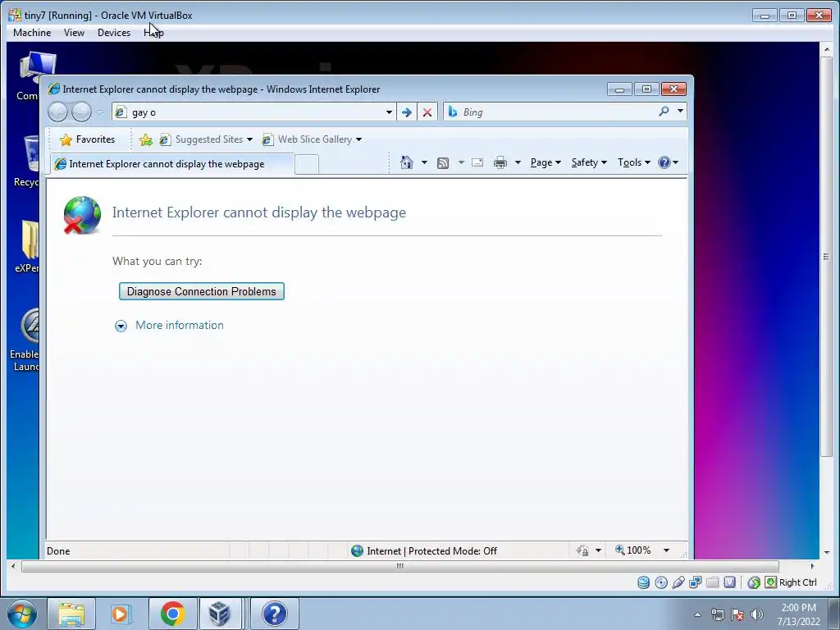This screenshot has height=630, width=840.
Task: Open the Help question mark taskbar button
Action: pos(275,614)
